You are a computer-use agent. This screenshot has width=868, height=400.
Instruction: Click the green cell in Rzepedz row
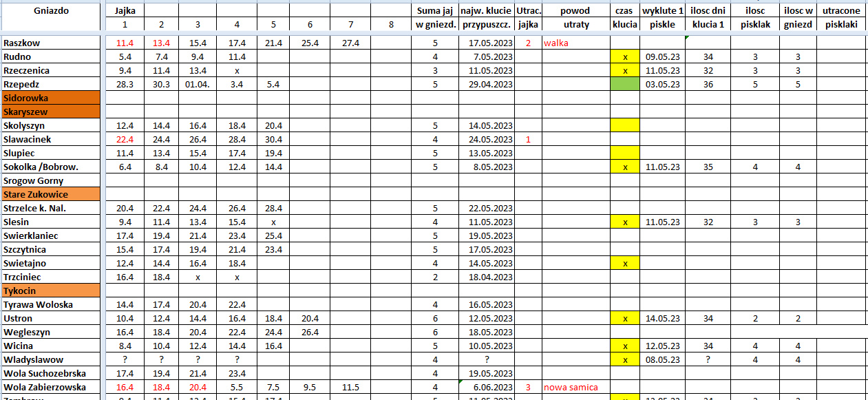[x=625, y=84]
